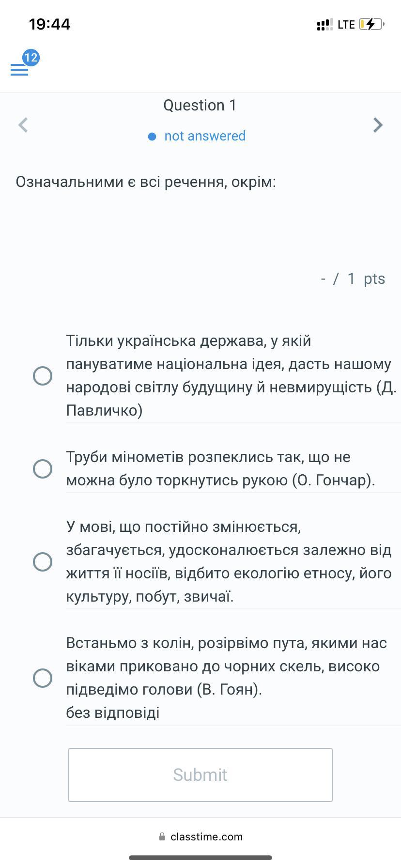This screenshot has width=401, height=868.
Task: Tap the blue not answered status dot
Action: 152,137
